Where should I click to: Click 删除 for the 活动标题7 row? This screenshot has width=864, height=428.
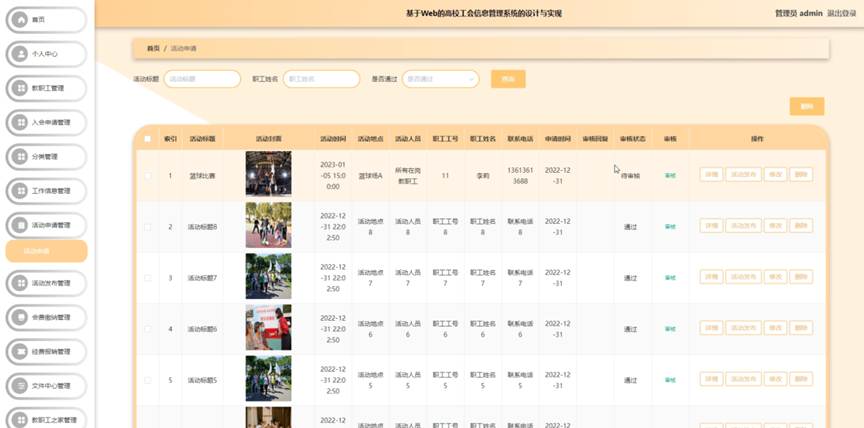point(801,277)
